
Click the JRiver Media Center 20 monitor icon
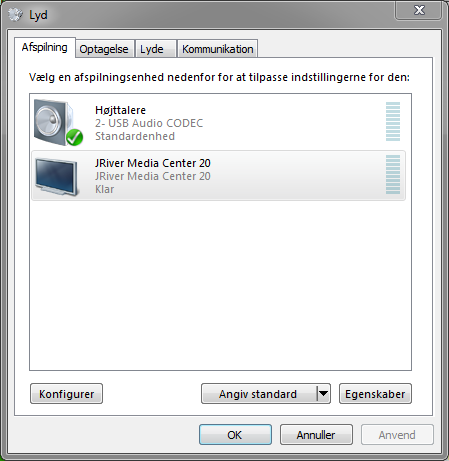coord(57,177)
